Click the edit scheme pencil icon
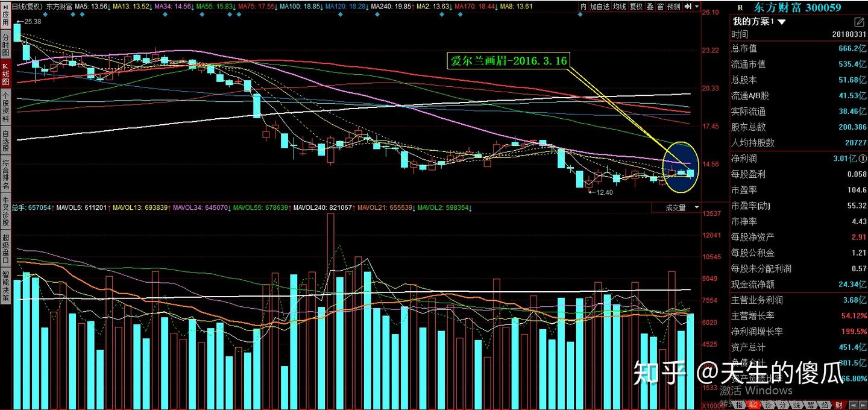Image resolution: width=868 pixels, height=410 pixels. click(x=860, y=22)
